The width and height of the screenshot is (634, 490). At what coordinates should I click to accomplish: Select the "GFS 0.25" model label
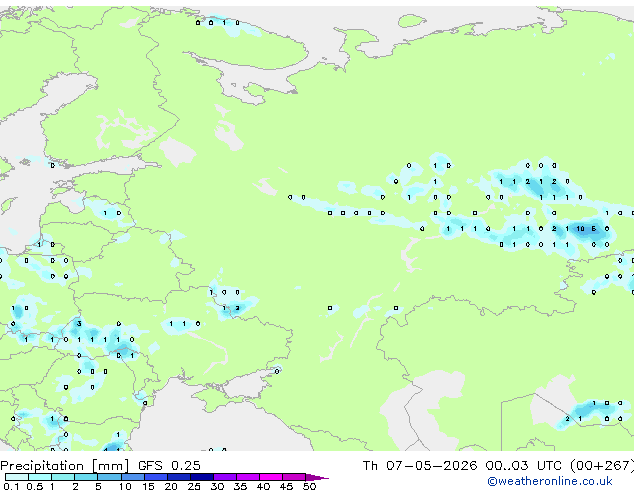[x=169, y=466]
